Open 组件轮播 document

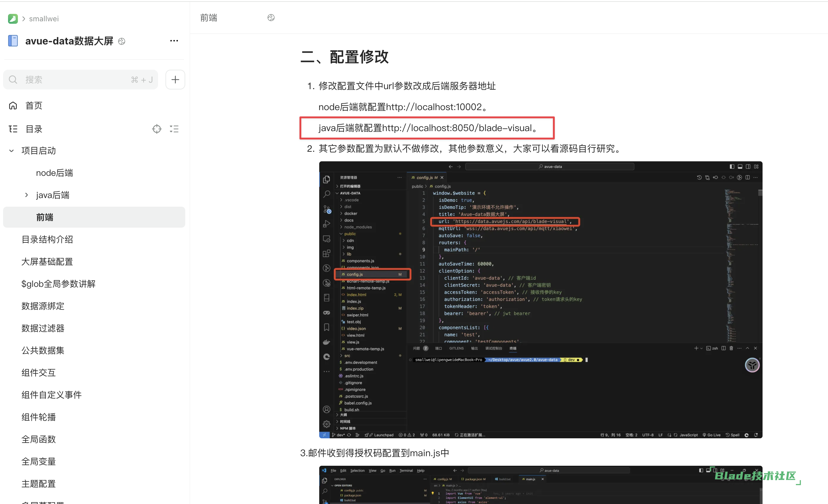click(x=38, y=417)
